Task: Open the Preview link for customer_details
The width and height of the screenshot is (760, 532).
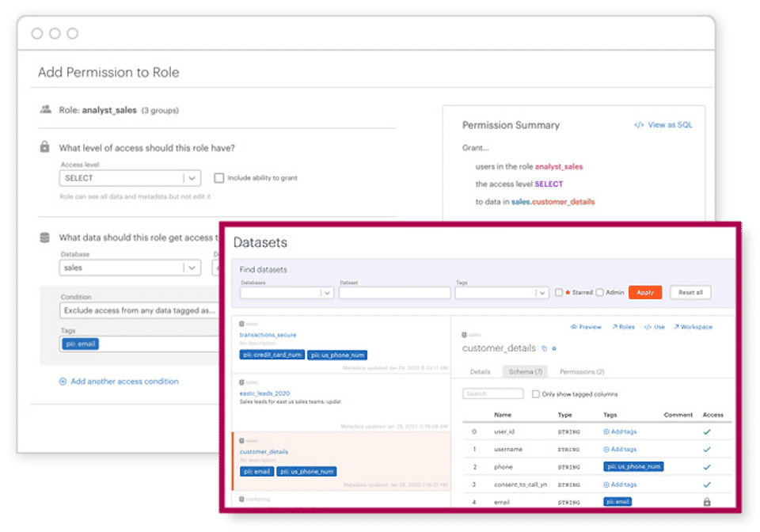Action: tap(586, 327)
